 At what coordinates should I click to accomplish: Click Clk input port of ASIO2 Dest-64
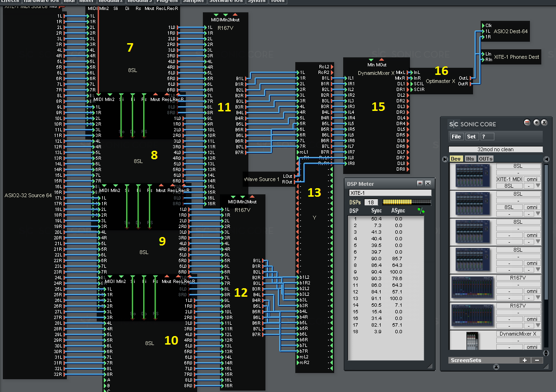483,26
